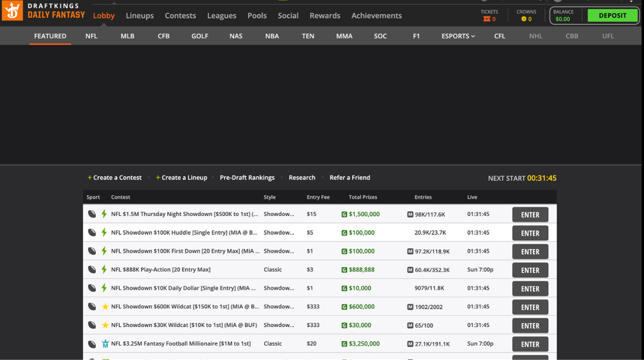Go to the Rewards section
The width and height of the screenshot is (644, 360).
324,15
